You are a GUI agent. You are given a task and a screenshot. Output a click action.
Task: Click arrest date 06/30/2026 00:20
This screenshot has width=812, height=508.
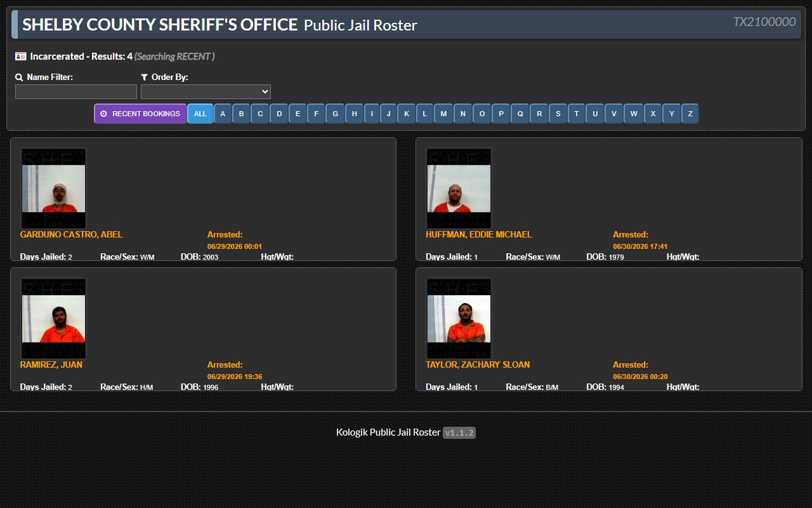pos(640,377)
